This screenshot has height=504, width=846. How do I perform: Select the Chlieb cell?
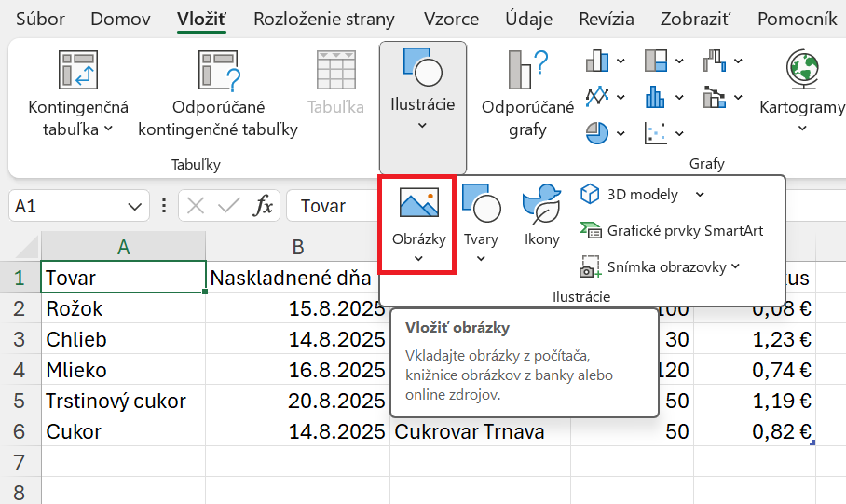124,339
